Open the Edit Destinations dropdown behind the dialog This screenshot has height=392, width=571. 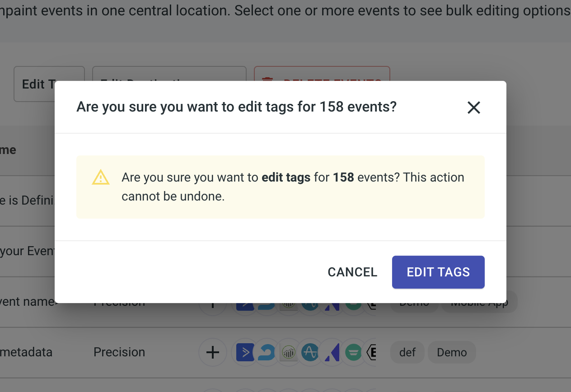(169, 74)
